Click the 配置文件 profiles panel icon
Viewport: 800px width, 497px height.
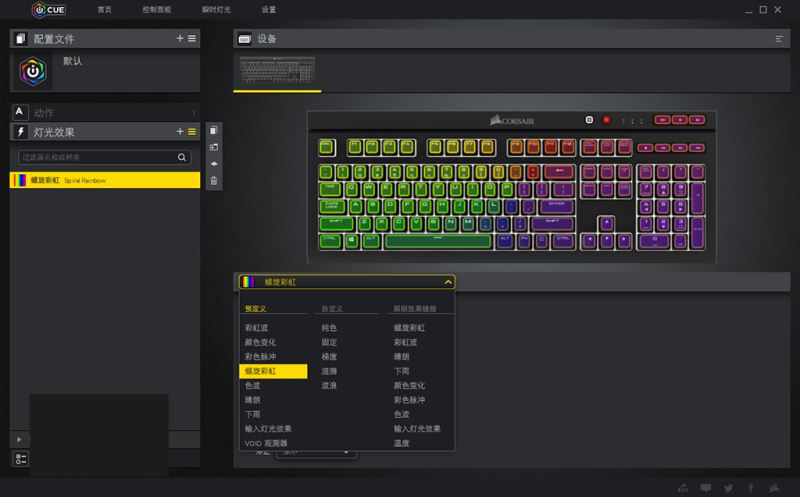click(20, 39)
